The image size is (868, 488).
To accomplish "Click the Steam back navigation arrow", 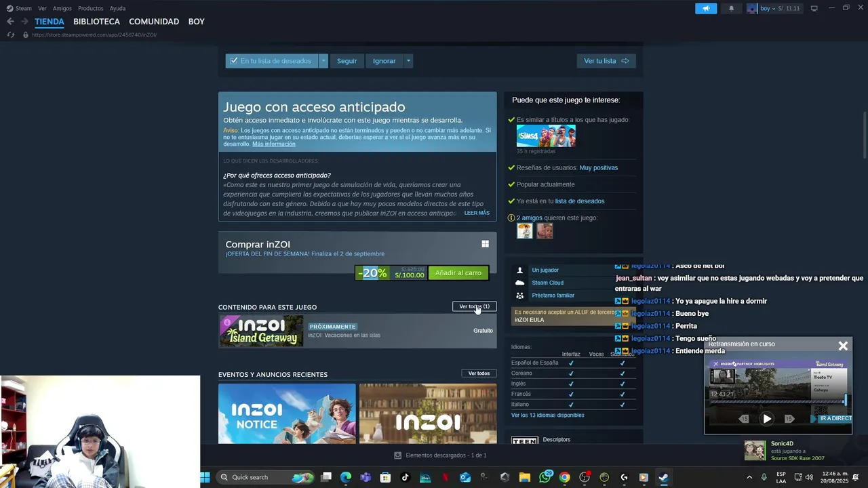I will (10, 22).
